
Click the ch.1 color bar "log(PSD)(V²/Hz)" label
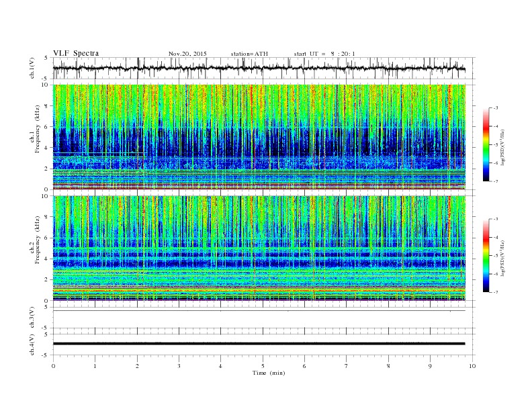point(502,146)
